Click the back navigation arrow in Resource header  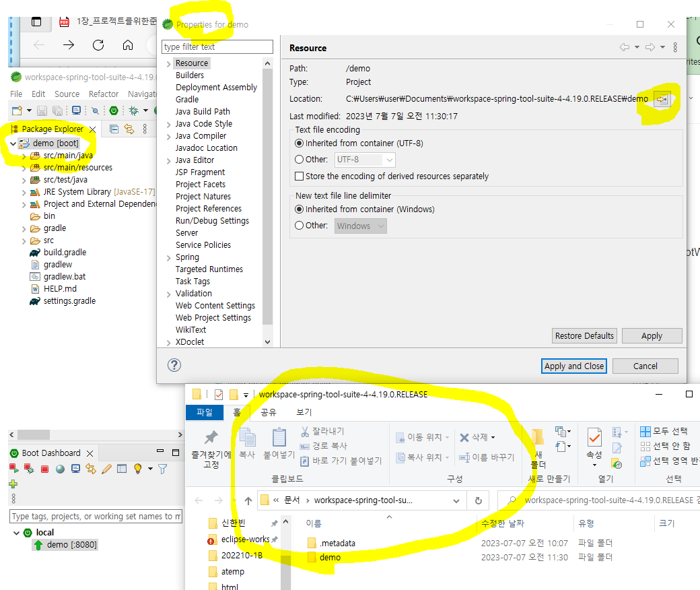coord(625,47)
